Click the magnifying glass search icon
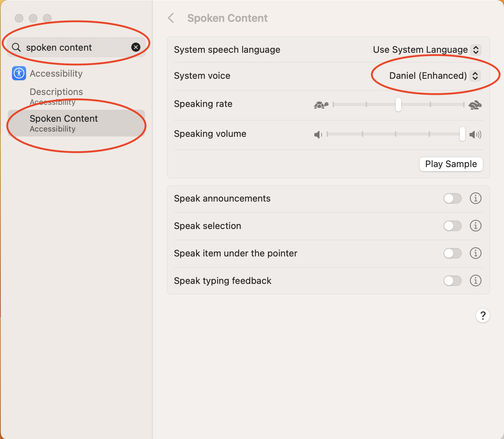The height and width of the screenshot is (439, 504). coord(16,47)
